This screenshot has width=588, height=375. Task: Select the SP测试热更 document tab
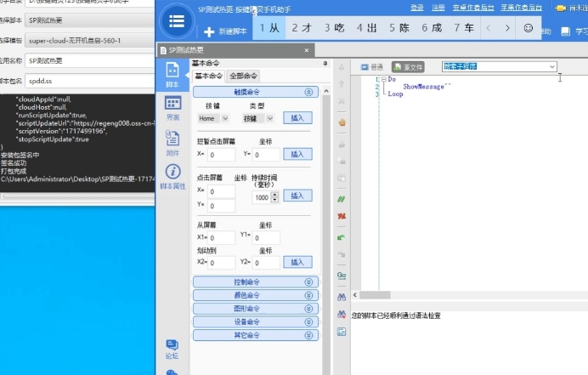click(x=236, y=50)
